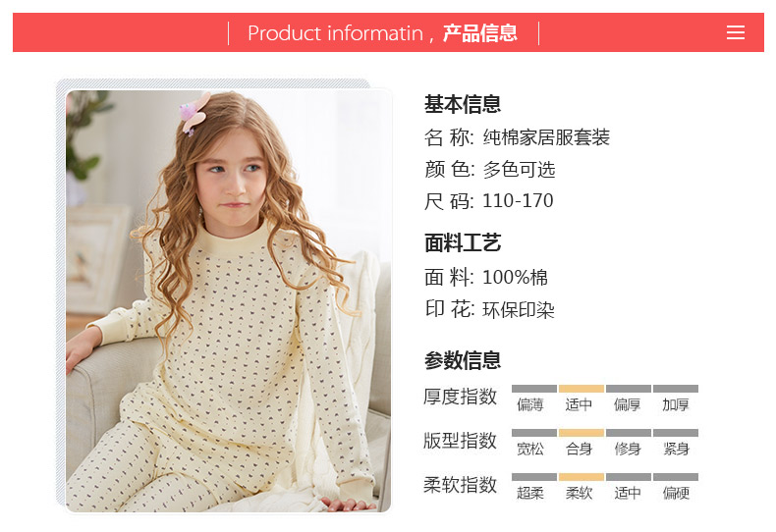Image resolution: width=776 pixels, height=532 pixels.
Task: Click the 纯棉家居服套装 product name
Action: [x=546, y=137]
